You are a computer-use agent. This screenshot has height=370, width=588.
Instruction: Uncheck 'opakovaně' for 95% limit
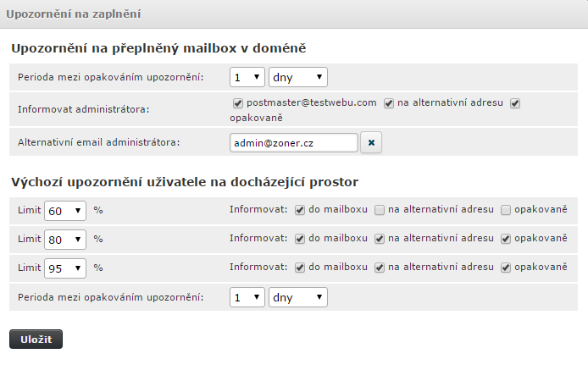pos(506,268)
